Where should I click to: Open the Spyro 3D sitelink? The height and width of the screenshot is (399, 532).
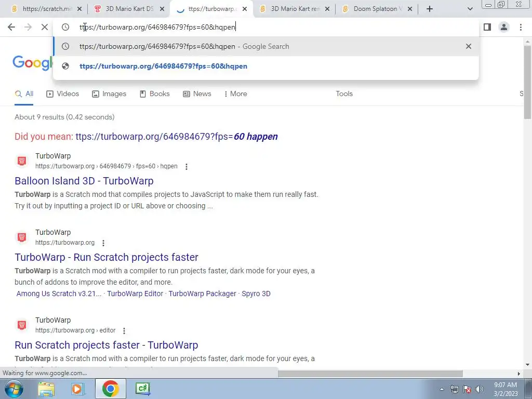(256, 294)
